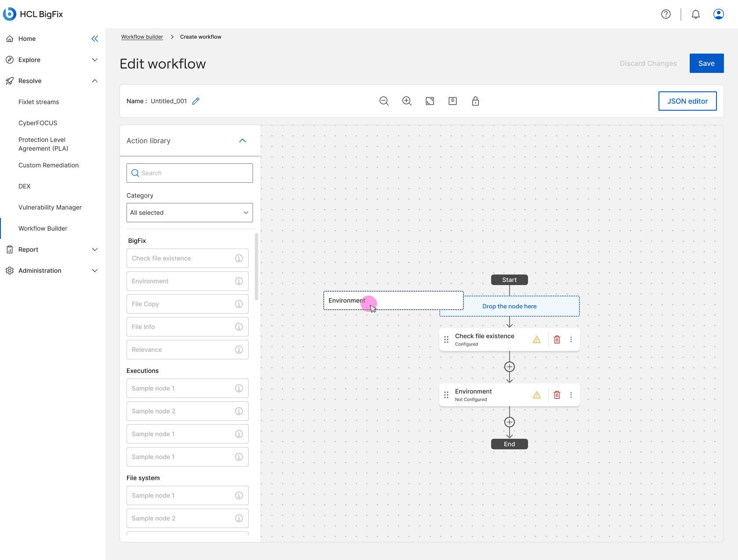Open notifications bell
The image size is (738, 560).
pyautogui.click(x=696, y=14)
